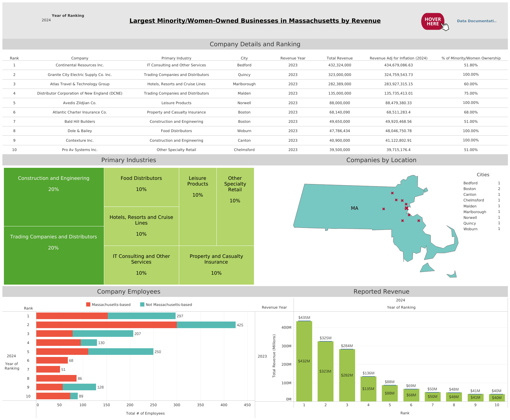Image resolution: width=510 pixels, height=420 pixels.
Task: Select the Food Distributors treemap tile
Action: [x=141, y=187]
